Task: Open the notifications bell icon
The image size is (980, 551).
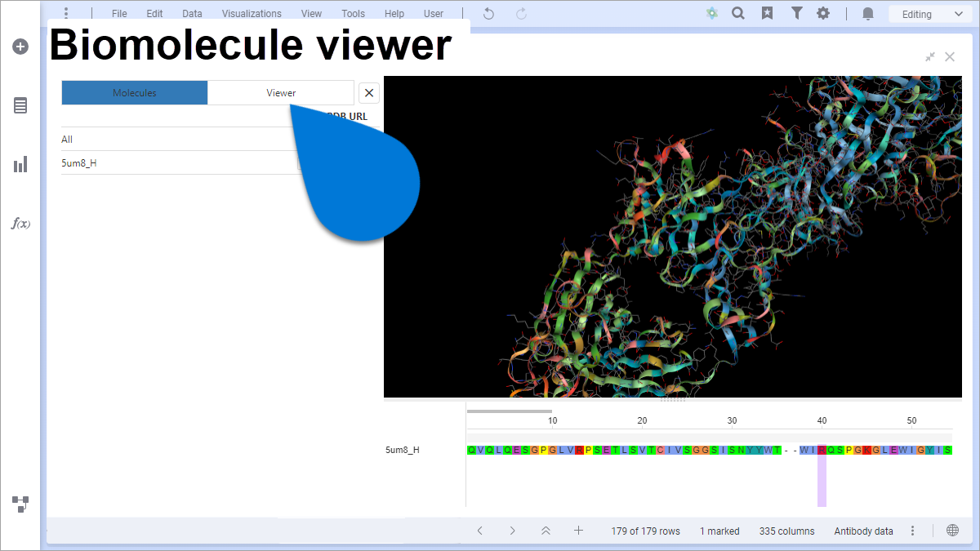Action: click(x=867, y=13)
